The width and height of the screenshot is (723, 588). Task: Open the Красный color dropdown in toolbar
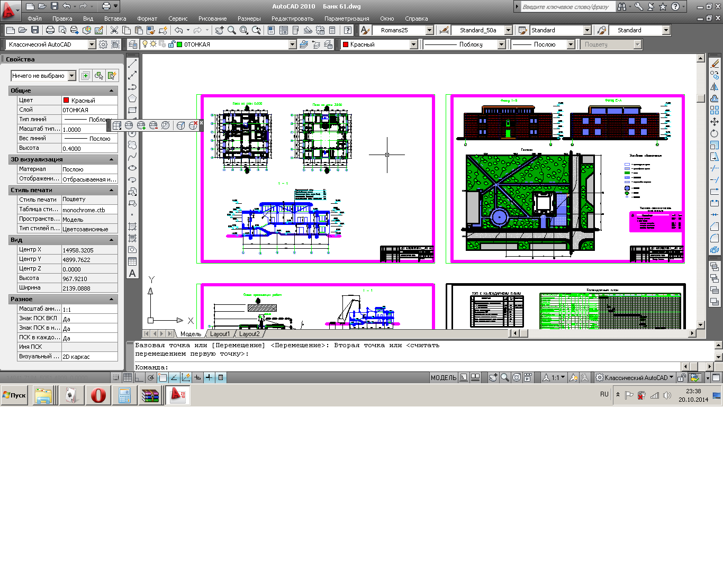pos(413,44)
